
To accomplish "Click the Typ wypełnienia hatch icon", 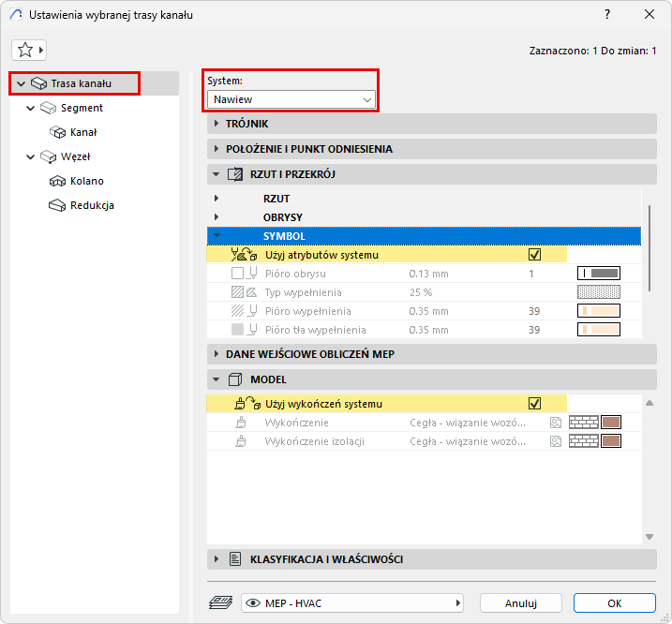I will [x=244, y=292].
